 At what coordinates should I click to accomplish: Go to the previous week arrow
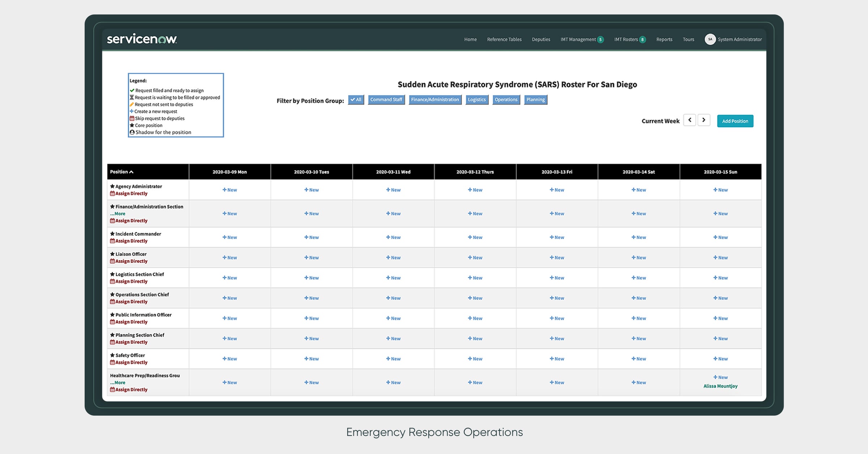coord(690,120)
